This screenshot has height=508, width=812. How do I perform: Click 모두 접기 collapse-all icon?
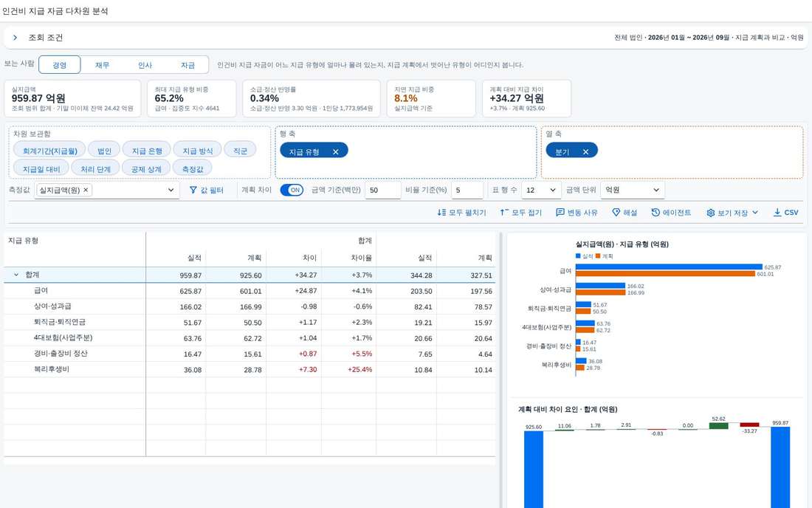click(x=504, y=213)
